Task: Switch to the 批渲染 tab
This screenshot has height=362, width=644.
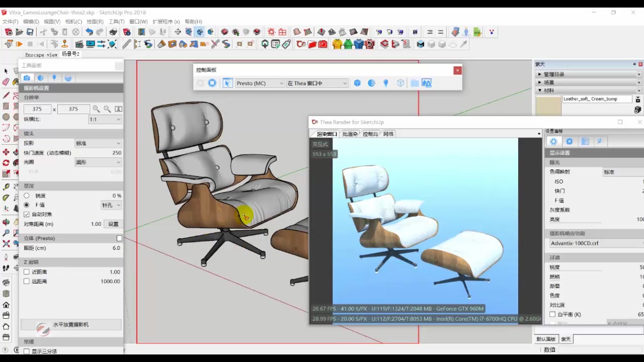Action: 350,134
